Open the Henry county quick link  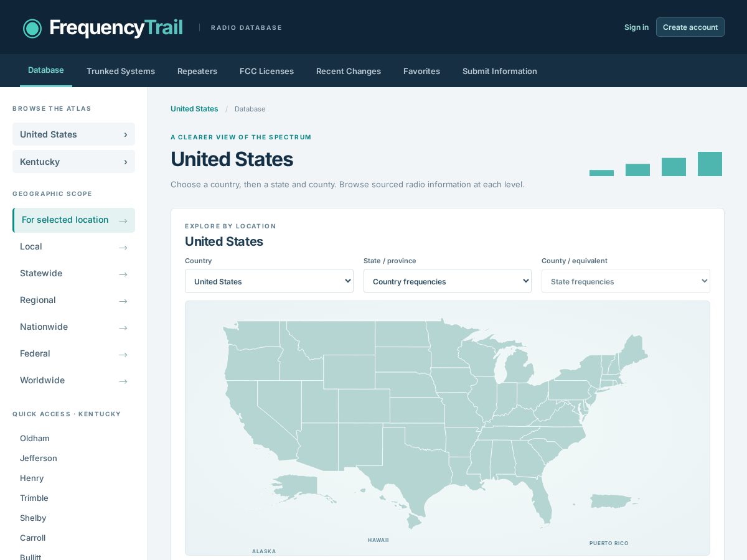pos(32,478)
